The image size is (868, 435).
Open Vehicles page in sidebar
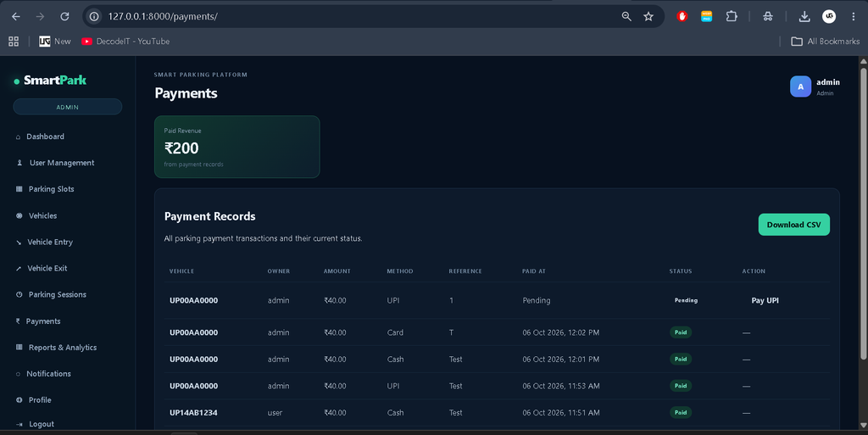pos(42,216)
